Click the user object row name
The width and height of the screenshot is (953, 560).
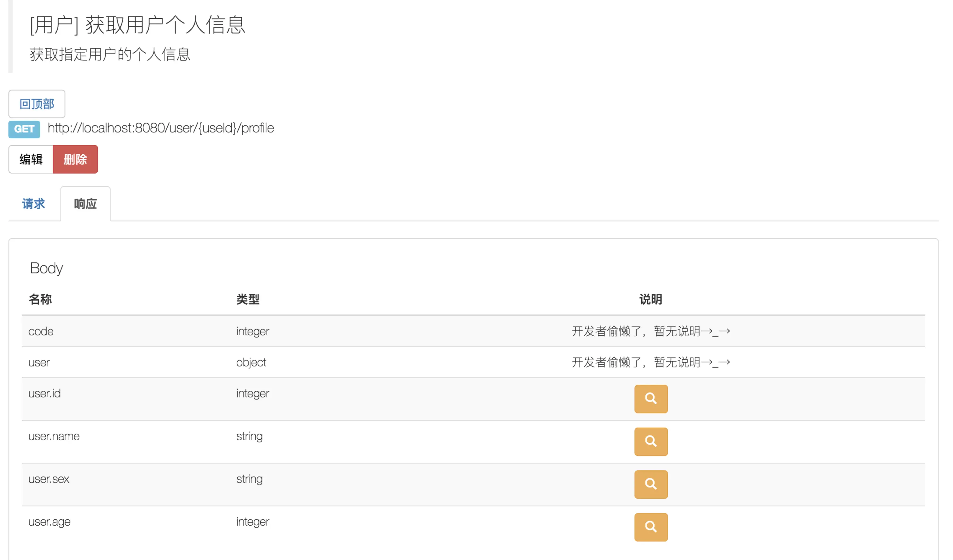coord(39,362)
